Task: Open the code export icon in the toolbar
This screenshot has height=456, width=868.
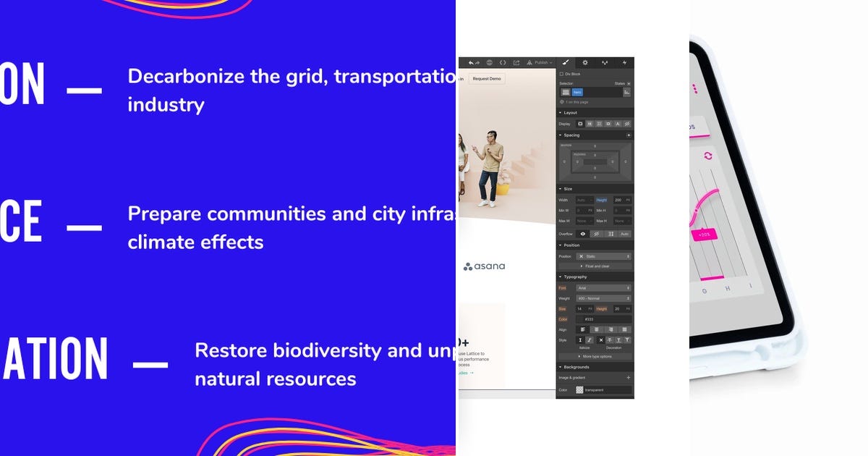Action: tap(503, 62)
